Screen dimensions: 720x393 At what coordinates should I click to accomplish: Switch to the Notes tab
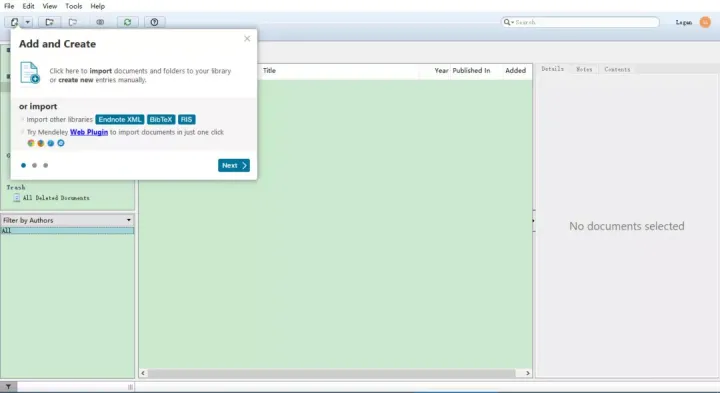pyautogui.click(x=584, y=69)
